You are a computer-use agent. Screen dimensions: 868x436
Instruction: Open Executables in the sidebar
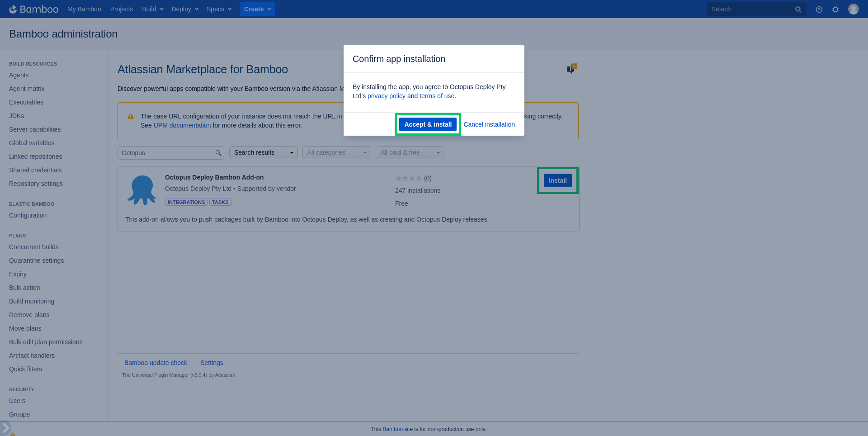coord(26,102)
